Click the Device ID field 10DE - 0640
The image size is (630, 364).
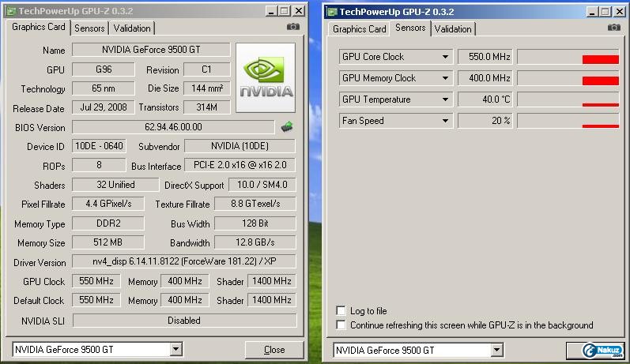tap(99, 146)
